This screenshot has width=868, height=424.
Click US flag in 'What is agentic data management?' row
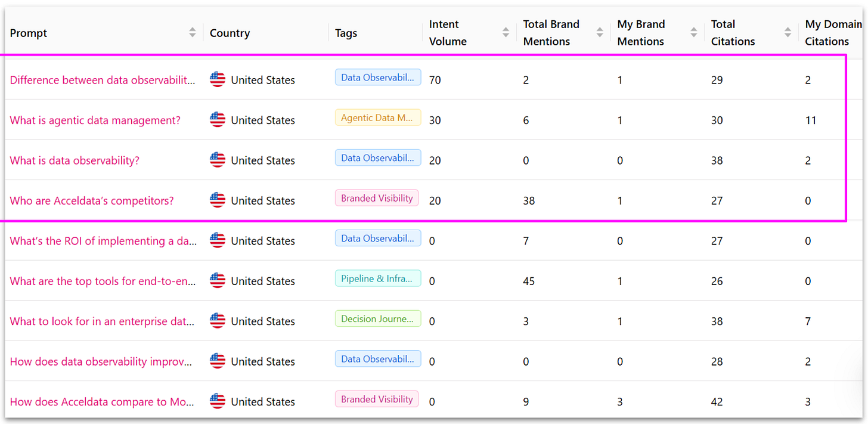tap(218, 120)
